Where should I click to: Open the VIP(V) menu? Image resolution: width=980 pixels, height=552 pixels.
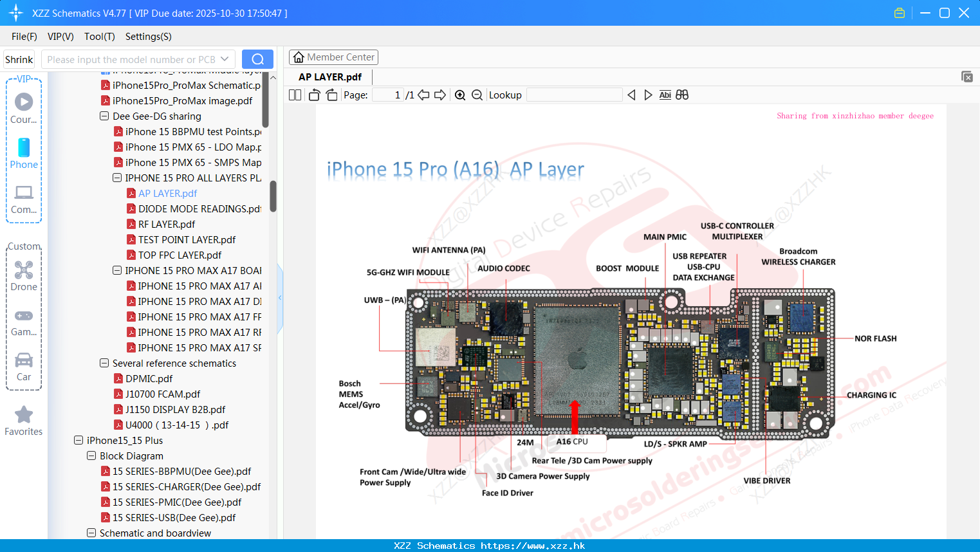point(60,37)
